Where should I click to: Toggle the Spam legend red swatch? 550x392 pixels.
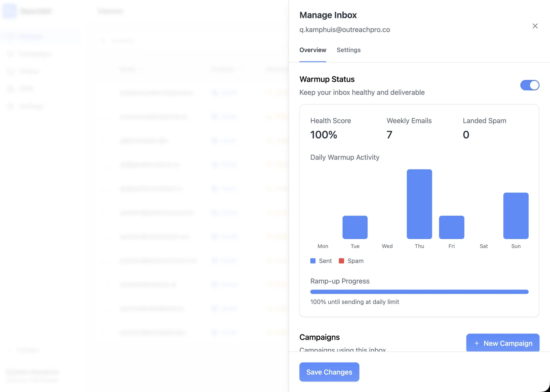point(341,261)
